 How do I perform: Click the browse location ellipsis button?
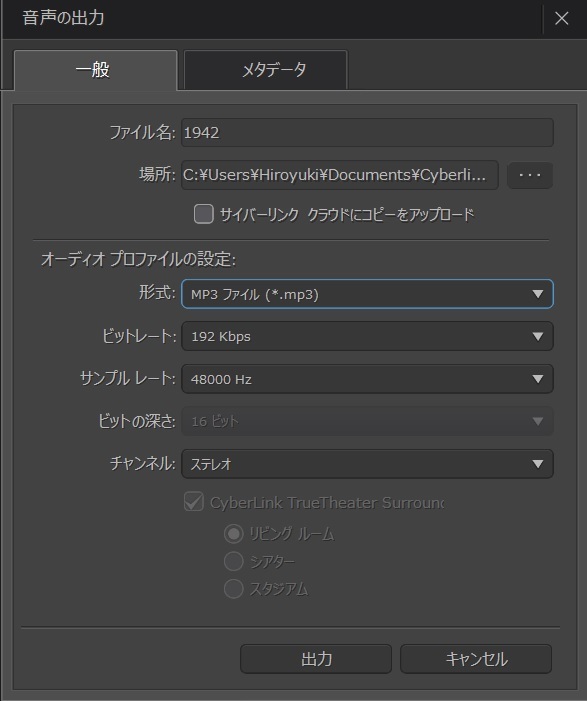pyautogui.click(x=530, y=175)
